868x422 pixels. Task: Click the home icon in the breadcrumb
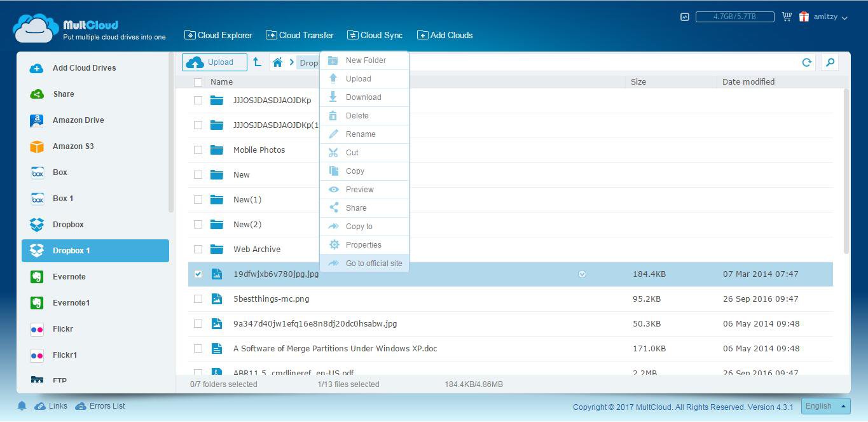[277, 62]
